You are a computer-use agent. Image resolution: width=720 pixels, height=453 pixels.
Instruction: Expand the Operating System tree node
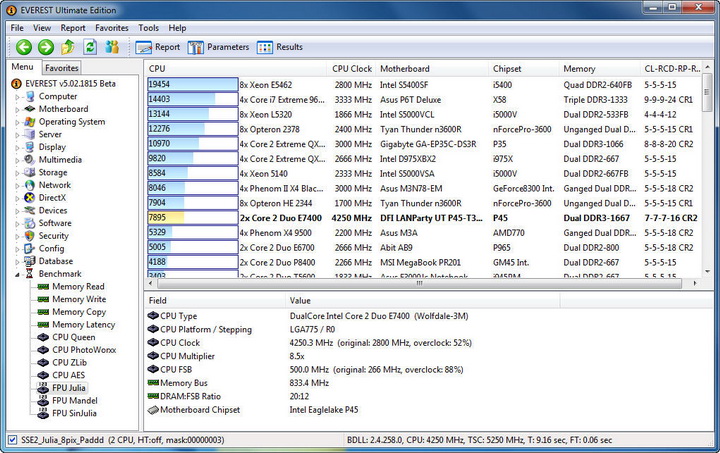pyautogui.click(x=17, y=122)
